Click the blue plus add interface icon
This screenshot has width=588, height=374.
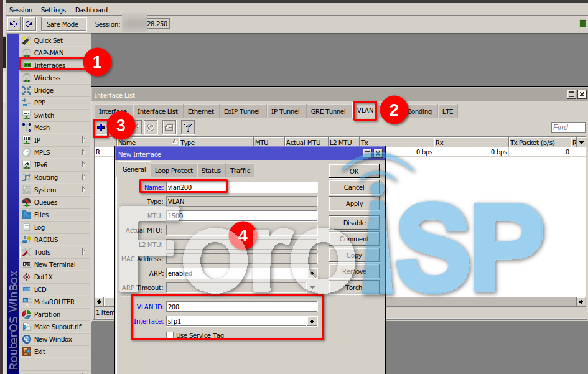pyautogui.click(x=100, y=128)
